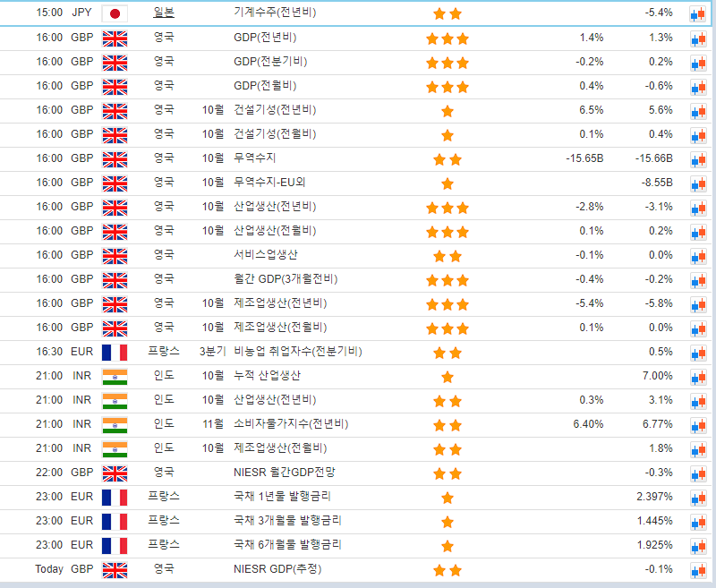The image size is (716, 588).
Task: Select the NIESR 월간GDP전망 event
Action: [283, 472]
